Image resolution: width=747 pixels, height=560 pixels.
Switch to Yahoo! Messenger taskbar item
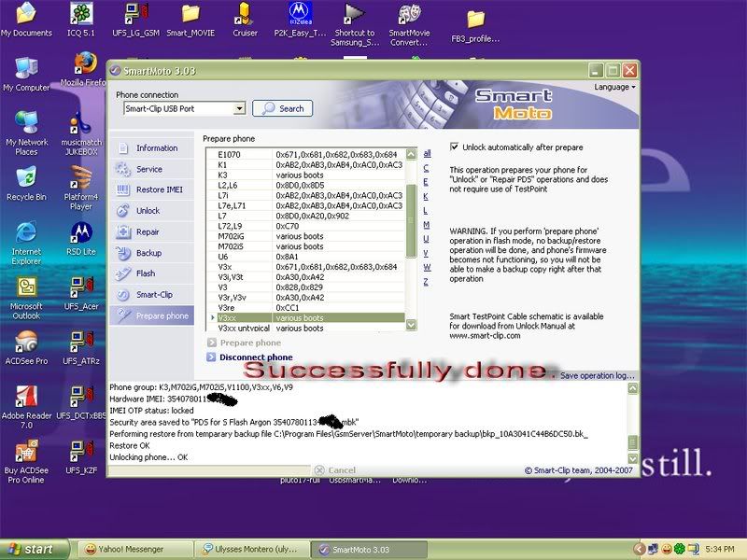(x=134, y=549)
